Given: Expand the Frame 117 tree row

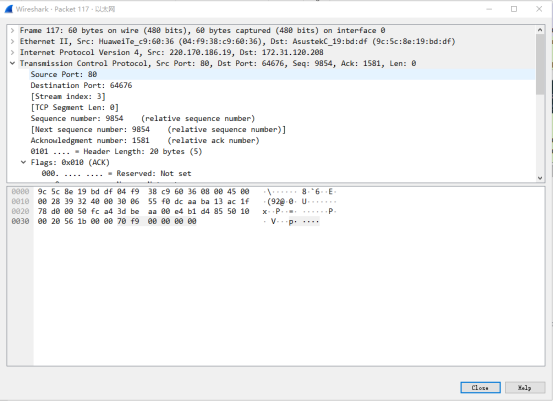Looking at the screenshot, I should (x=12, y=30).
